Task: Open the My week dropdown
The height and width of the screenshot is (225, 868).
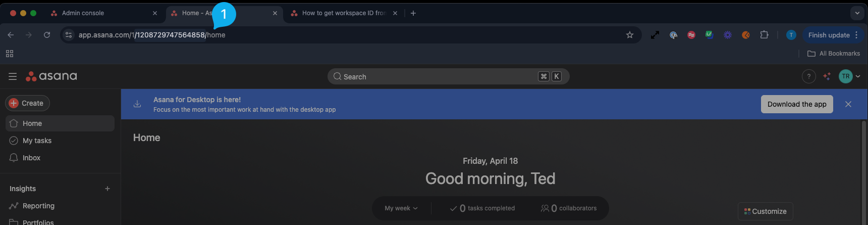Action: 401,208
